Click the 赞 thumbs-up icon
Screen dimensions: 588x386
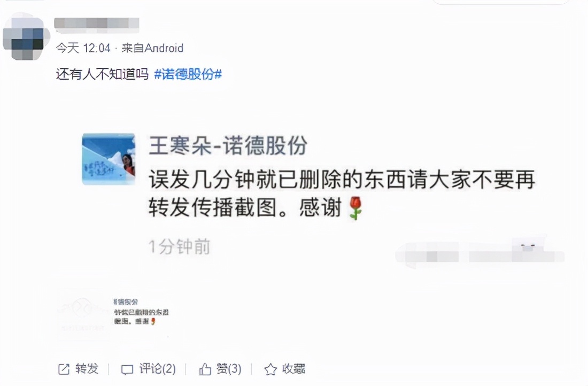[x=205, y=369]
